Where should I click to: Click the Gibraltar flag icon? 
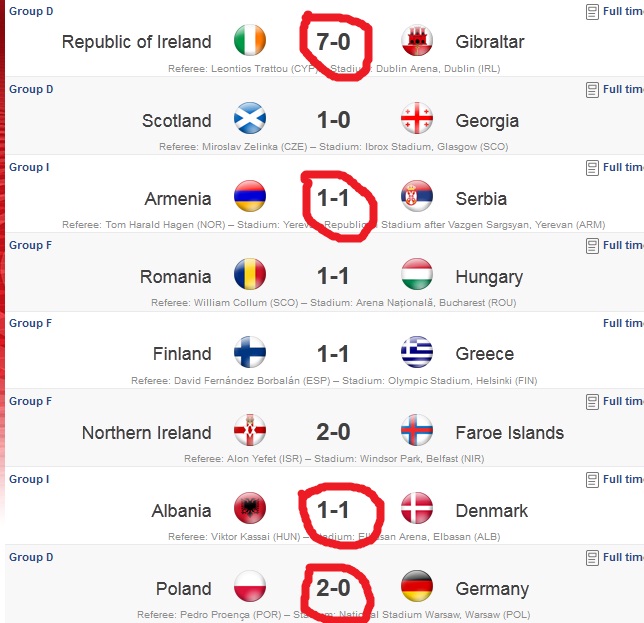[417, 42]
